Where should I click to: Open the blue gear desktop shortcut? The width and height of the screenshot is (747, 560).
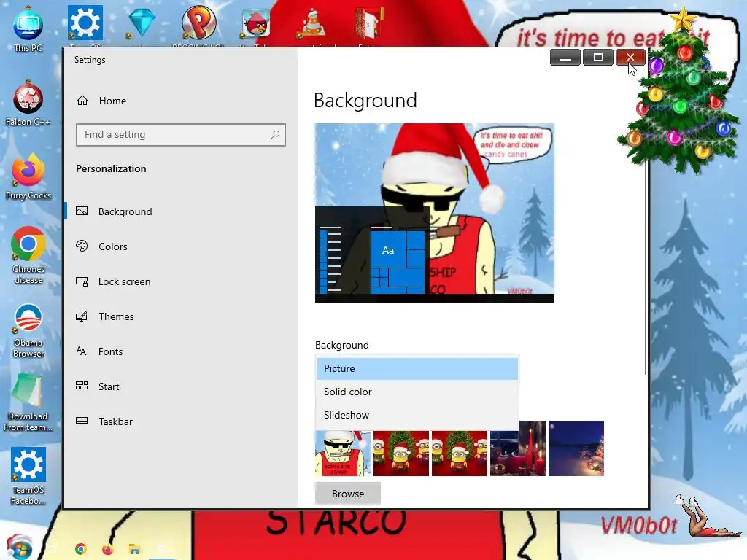[x=85, y=23]
